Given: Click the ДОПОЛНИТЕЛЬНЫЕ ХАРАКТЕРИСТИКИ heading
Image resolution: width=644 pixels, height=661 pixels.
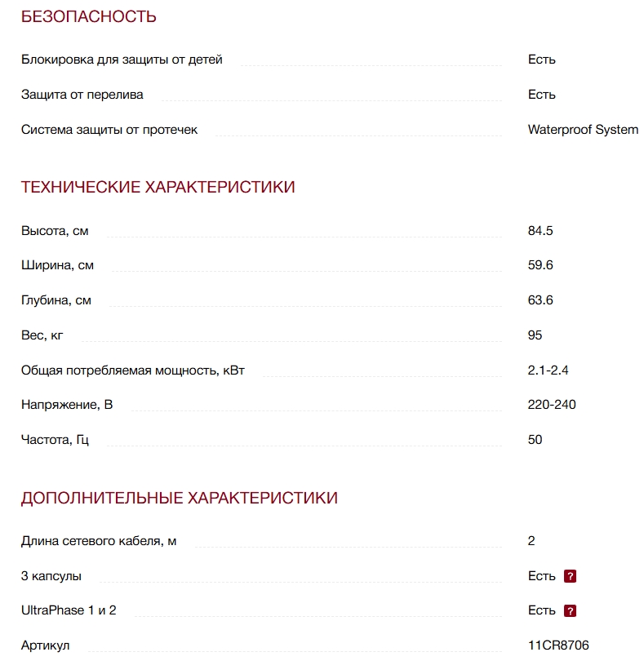Looking at the screenshot, I should click(179, 498).
